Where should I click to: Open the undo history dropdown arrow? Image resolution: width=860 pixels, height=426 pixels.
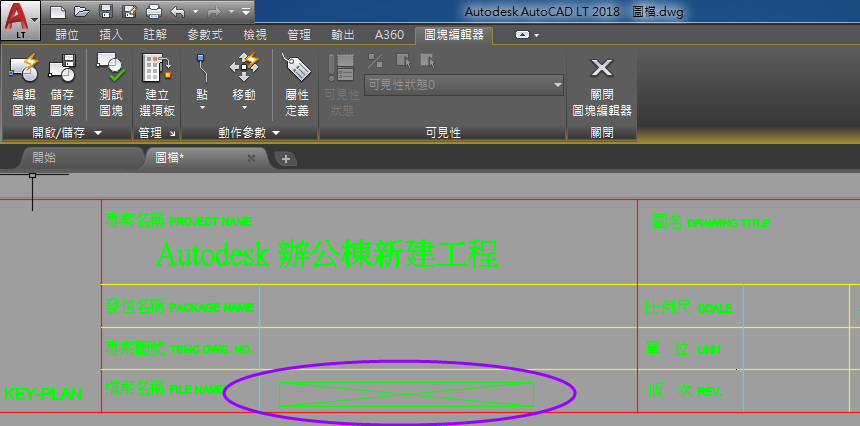pos(196,10)
